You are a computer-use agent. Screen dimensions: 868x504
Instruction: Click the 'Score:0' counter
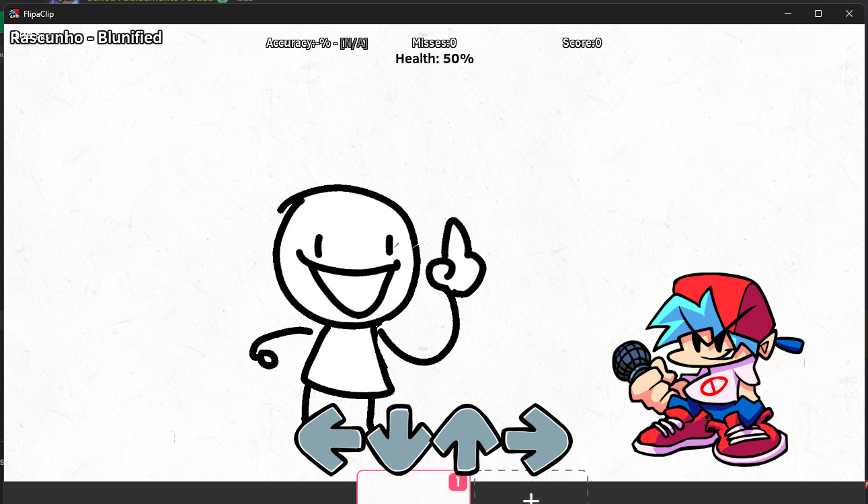(582, 43)
